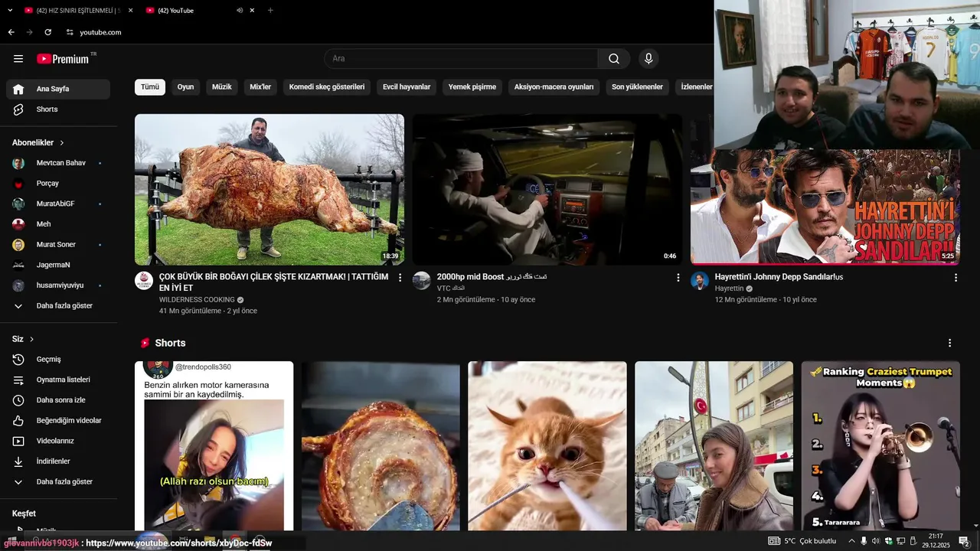Open options menu for Hayrettin video

[955, 278]
